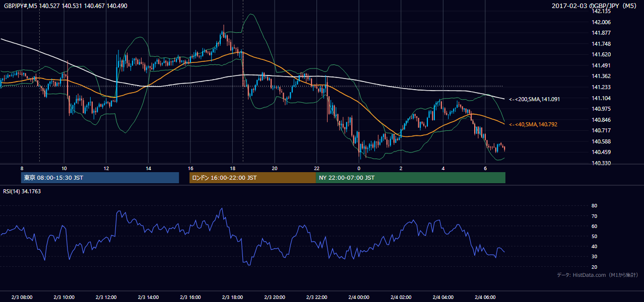Click the 2/4 00:00 time axis label
This screenshot has width=644, height=302.
(x=358, y=297)
